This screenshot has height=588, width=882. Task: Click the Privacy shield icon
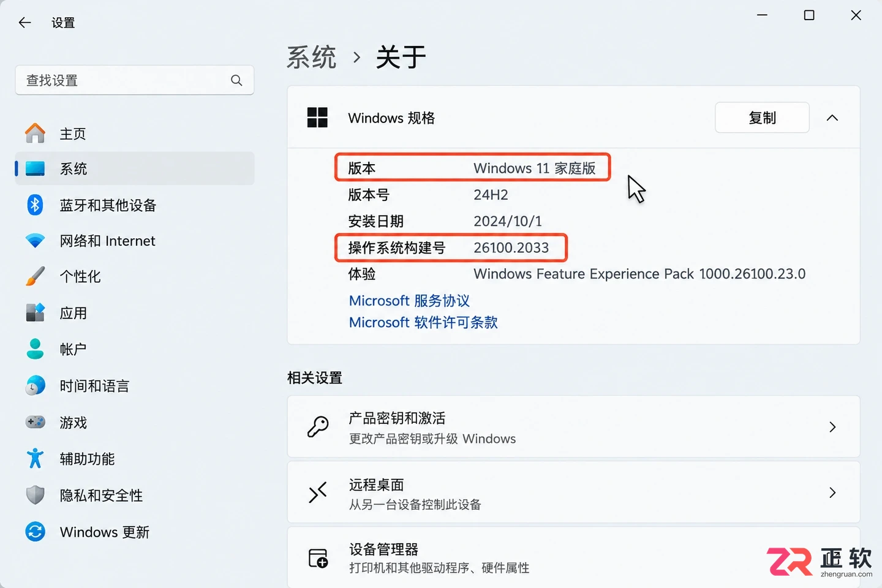pyautogui.click(x=35, y=495)
